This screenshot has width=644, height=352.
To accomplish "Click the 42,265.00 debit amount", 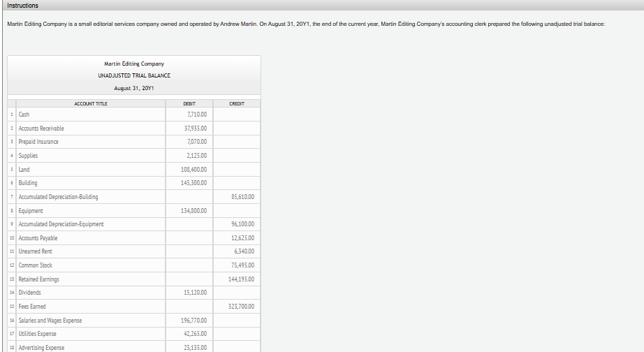I will pyautogui.click(x=196, y=334).
